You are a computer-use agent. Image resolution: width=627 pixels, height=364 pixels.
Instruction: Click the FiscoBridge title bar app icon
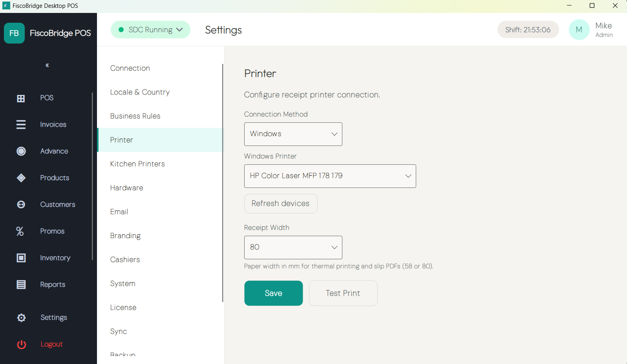coord(6,5)
